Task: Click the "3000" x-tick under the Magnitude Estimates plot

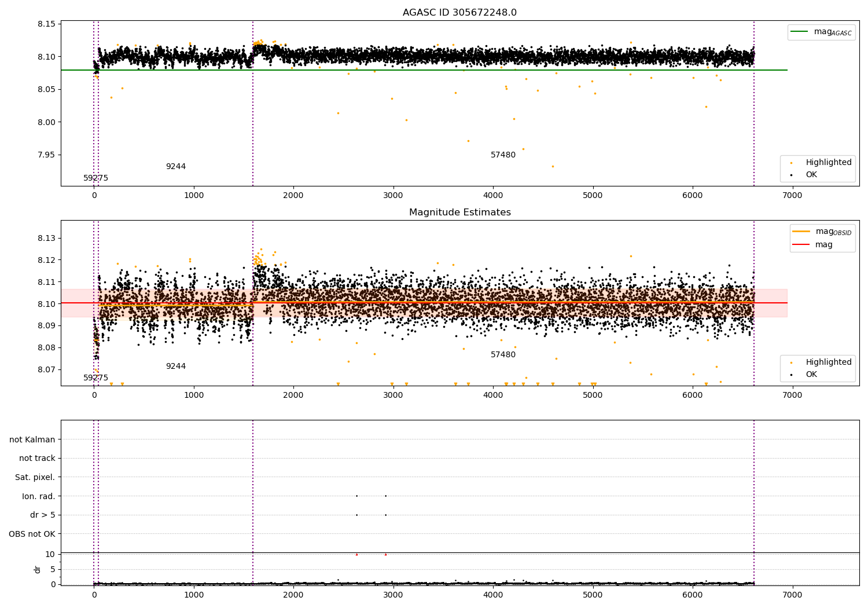Action: tap(393, 395)
